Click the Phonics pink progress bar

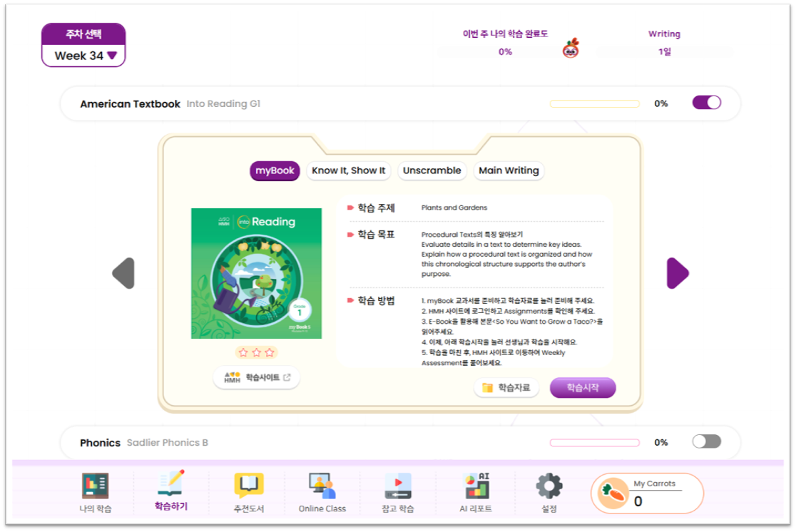pos(594,443)
